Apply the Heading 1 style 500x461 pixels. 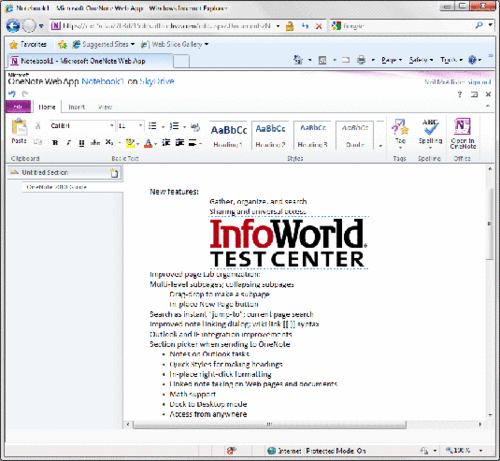(228, 136)
